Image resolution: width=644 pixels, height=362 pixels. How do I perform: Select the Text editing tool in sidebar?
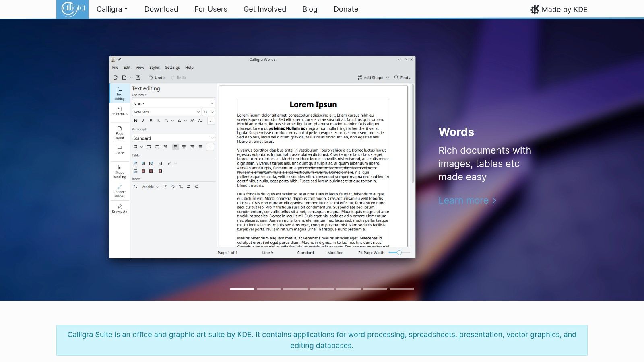coord(120,93)
